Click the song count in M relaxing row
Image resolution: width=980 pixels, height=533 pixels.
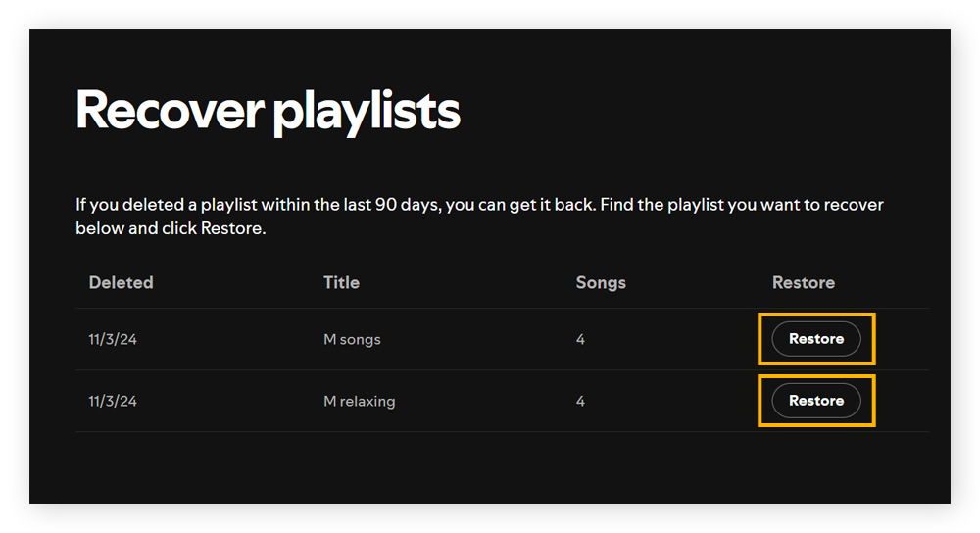[x=580, y=401]
